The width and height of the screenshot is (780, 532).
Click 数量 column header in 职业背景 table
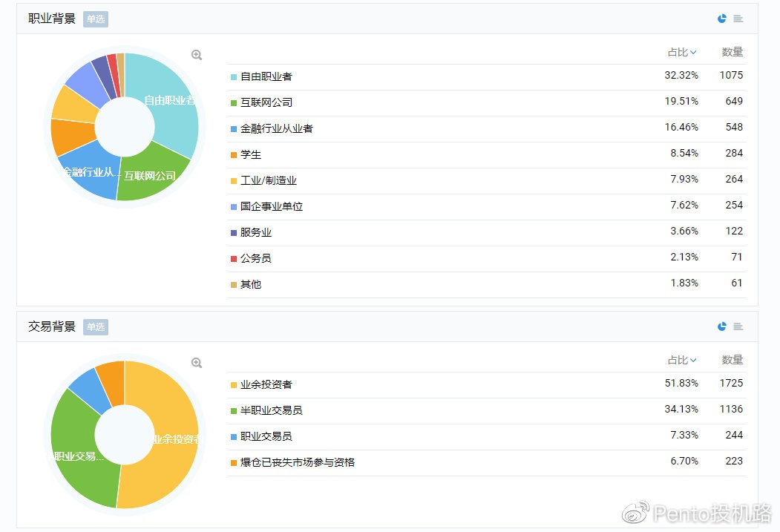point(732,52)
